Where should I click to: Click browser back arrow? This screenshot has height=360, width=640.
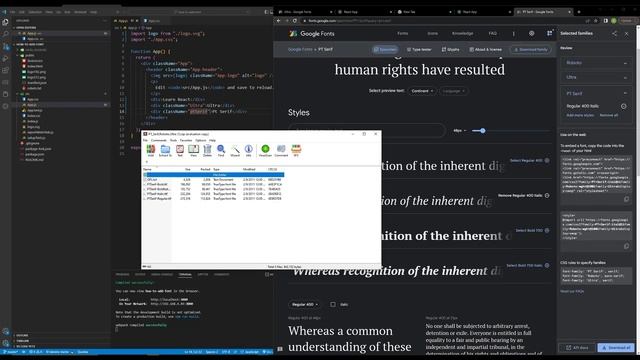(x=279, y=20)
